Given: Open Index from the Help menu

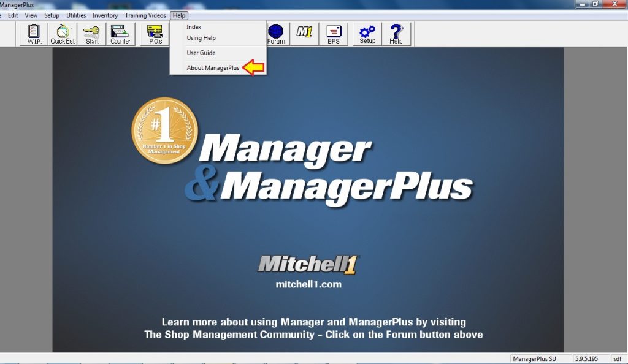Looking at the screenshot, I should pyautogui.click(x=194, y=27).
